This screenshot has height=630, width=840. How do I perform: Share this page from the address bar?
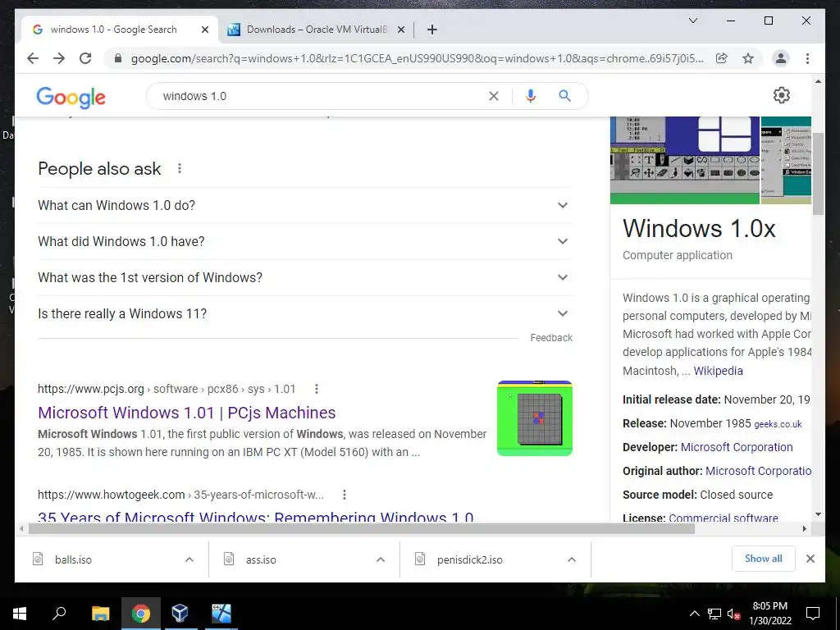click(722, 58)
